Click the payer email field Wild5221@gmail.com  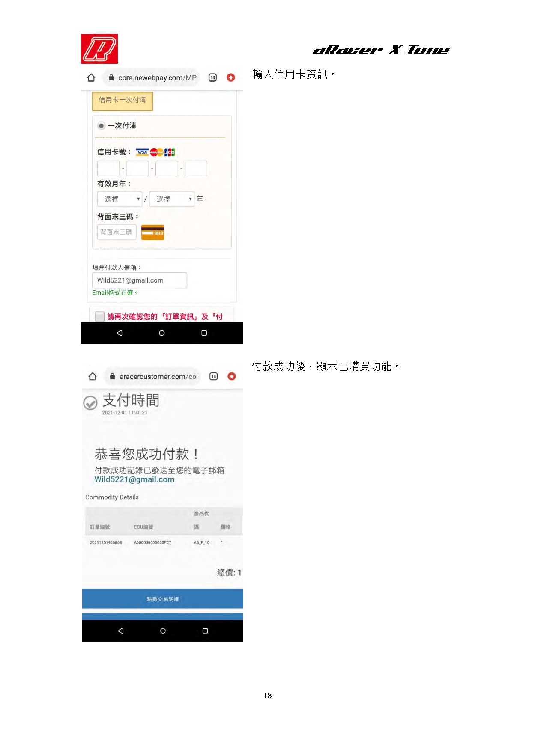tap(140, 280)
